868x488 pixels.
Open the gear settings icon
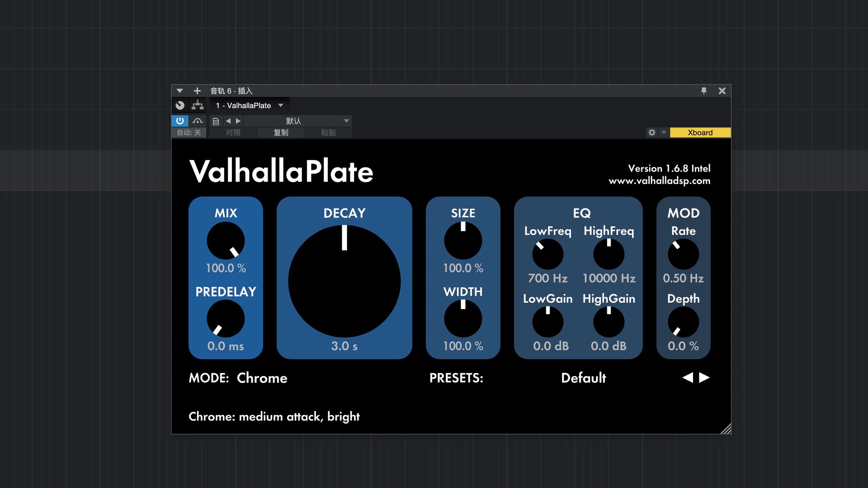(x=652, y=132)
